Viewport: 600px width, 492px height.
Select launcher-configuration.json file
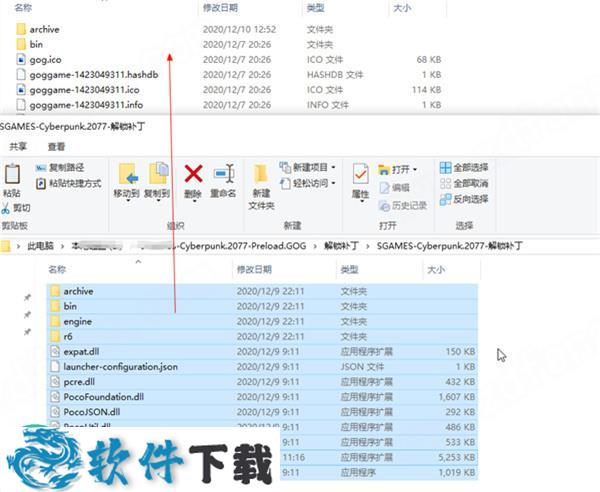(262, 367)
